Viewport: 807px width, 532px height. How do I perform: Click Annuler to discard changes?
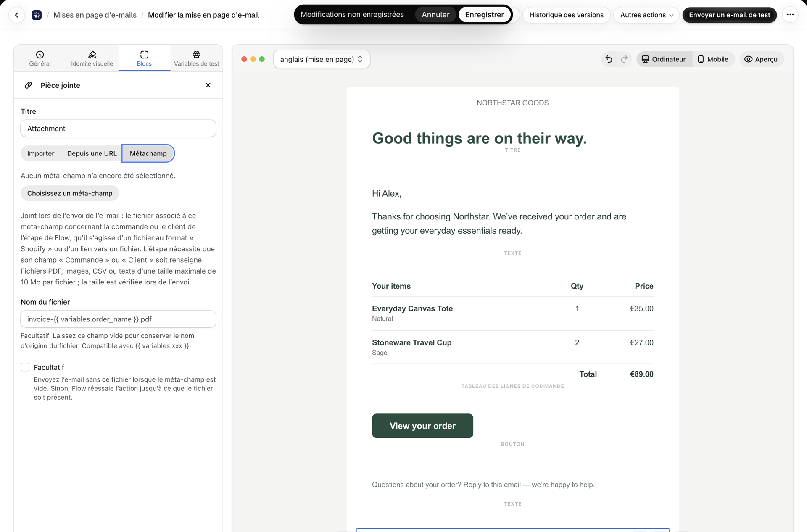435,15
